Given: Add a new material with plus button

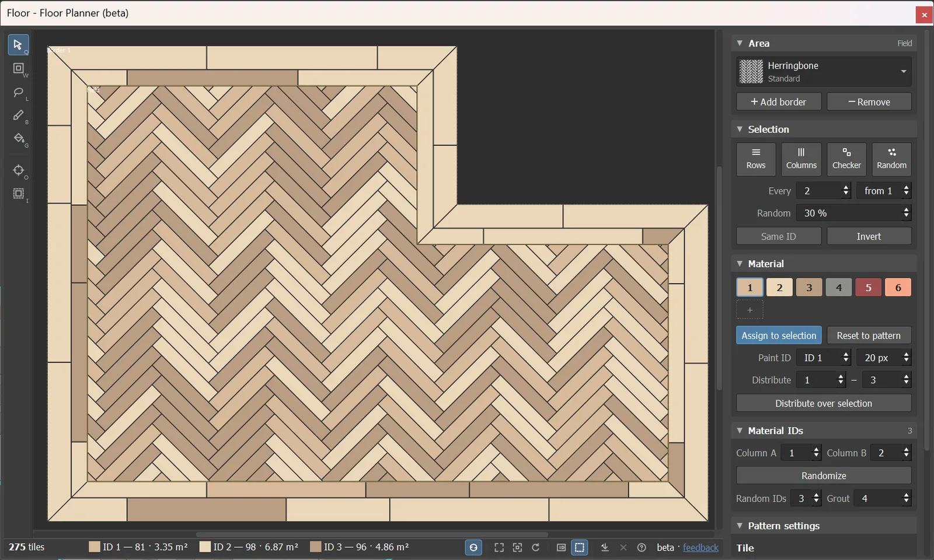Looking at the screenshot, I should (750, 310).
